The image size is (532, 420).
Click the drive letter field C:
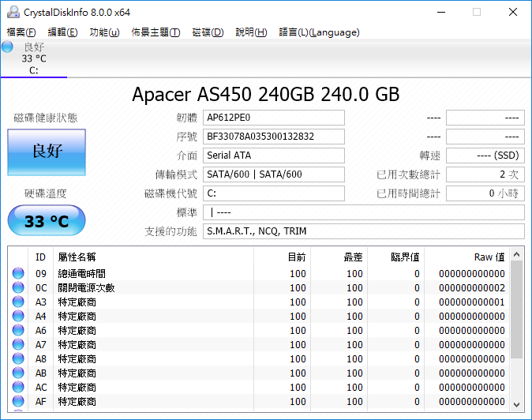[x=274, y=193]
